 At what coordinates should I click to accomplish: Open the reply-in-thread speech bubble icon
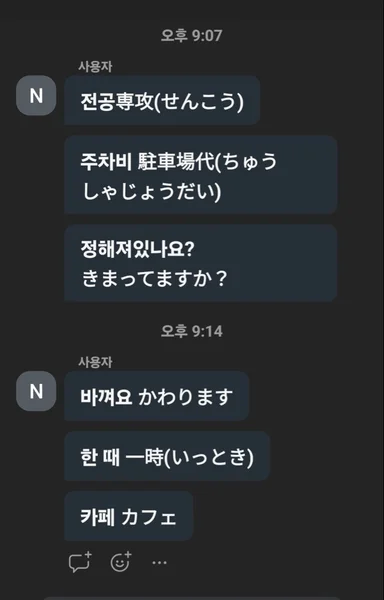coord(80,562)
